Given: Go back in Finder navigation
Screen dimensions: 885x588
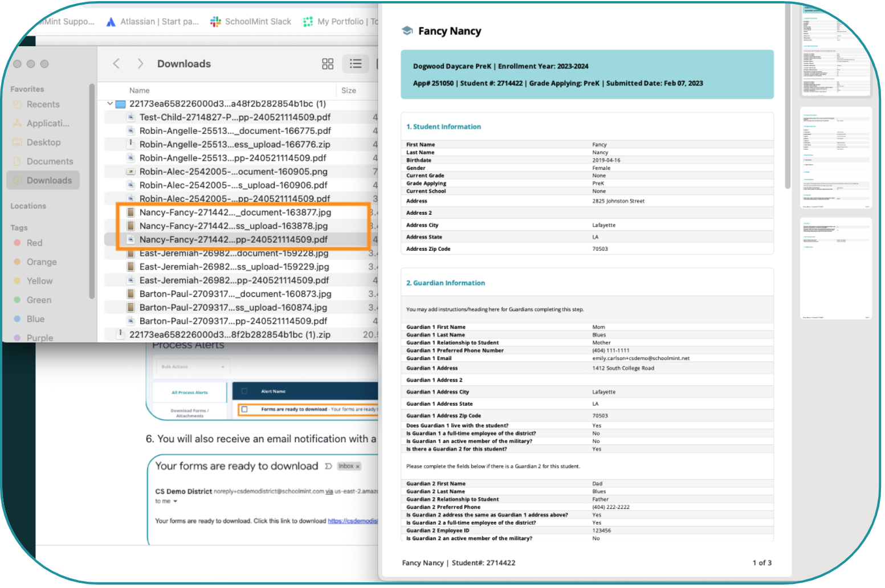Looking at the screenshot, I should click(x=116, y=64).
